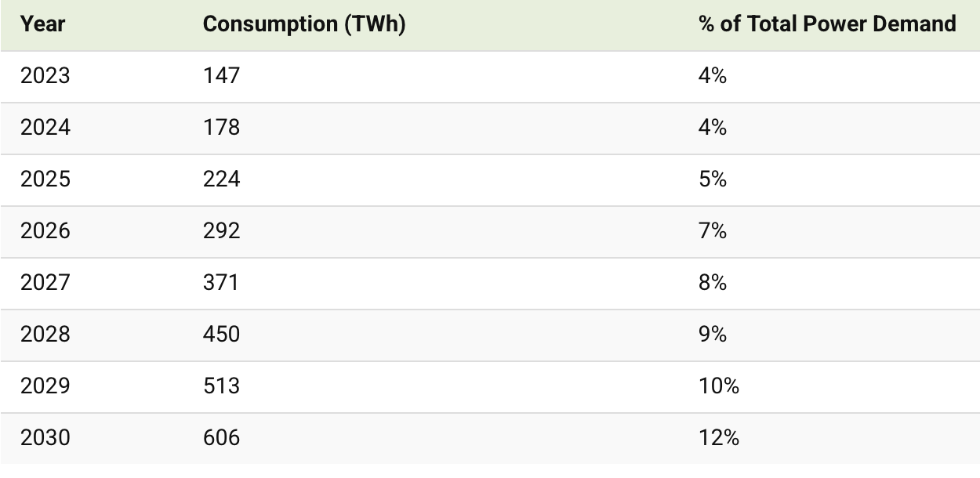Select the 2028 year cell
980x478 pixels.
point(45,335)
